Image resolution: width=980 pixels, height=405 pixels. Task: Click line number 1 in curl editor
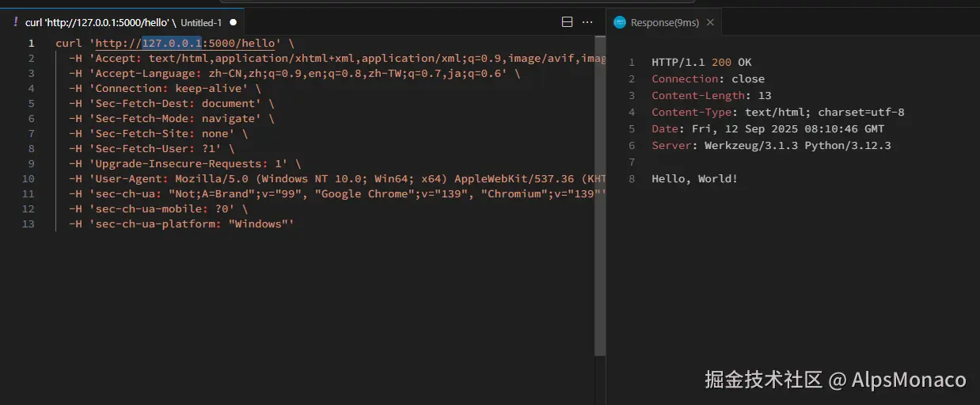pyautogui.click(x=31, y=43)
